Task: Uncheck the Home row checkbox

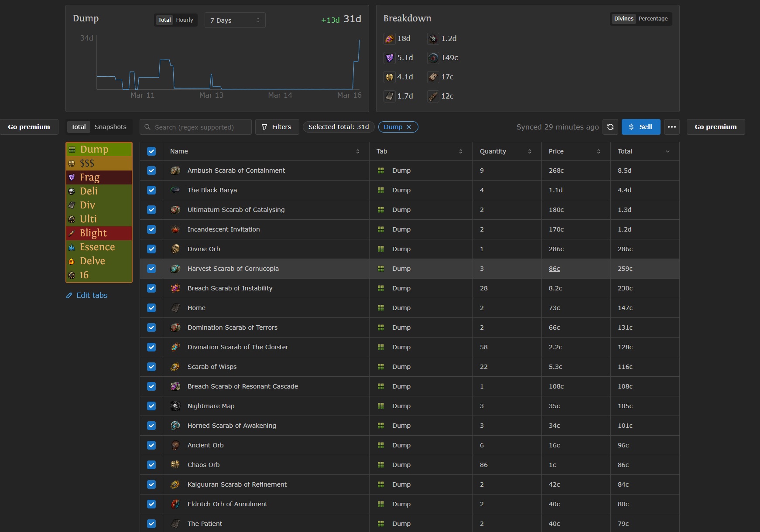Action: click(x=151, y=308)
